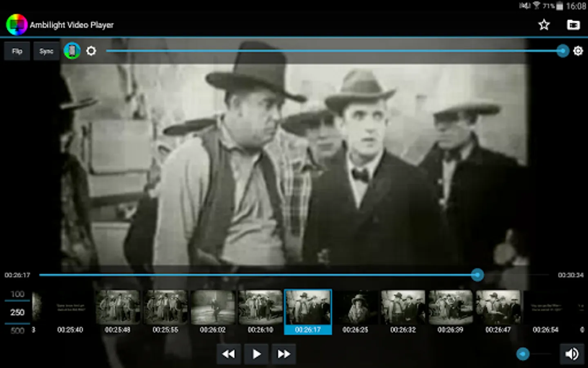Tap the high brightness sun icon
The image size is (588, 368).
pos(578,51)
